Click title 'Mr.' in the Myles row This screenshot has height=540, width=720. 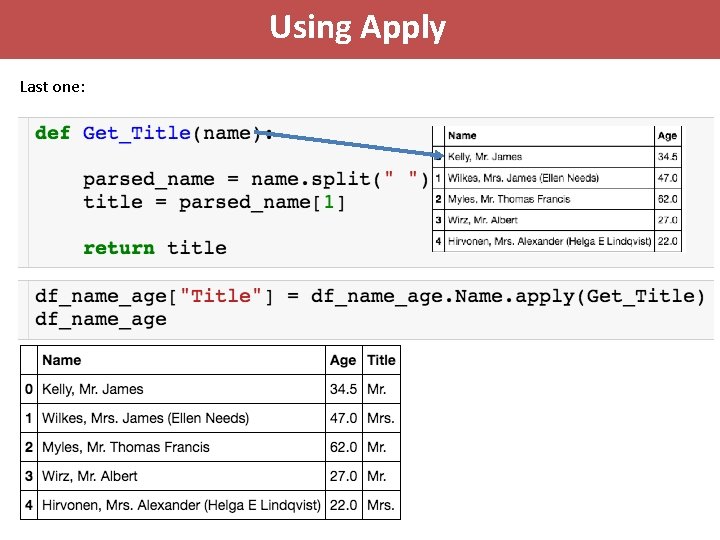(377, 447)
